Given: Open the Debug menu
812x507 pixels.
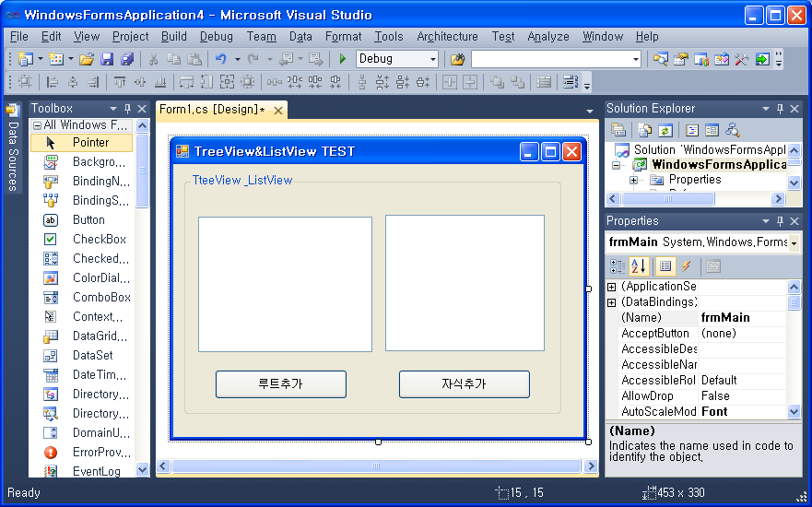Looking at the screenshot, I should coord(216,36).
